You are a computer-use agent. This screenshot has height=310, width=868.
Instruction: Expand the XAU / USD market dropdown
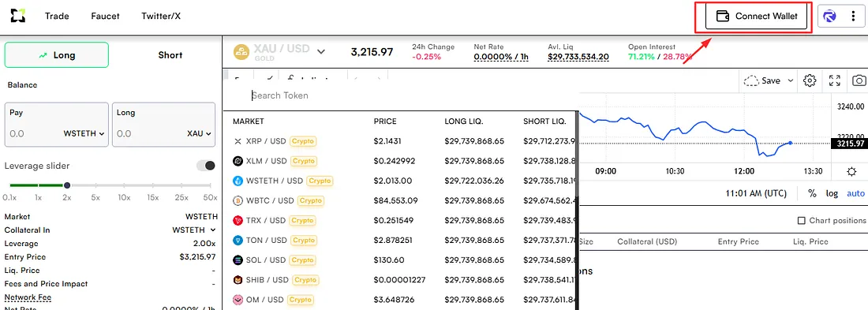[x=321, y=52]
